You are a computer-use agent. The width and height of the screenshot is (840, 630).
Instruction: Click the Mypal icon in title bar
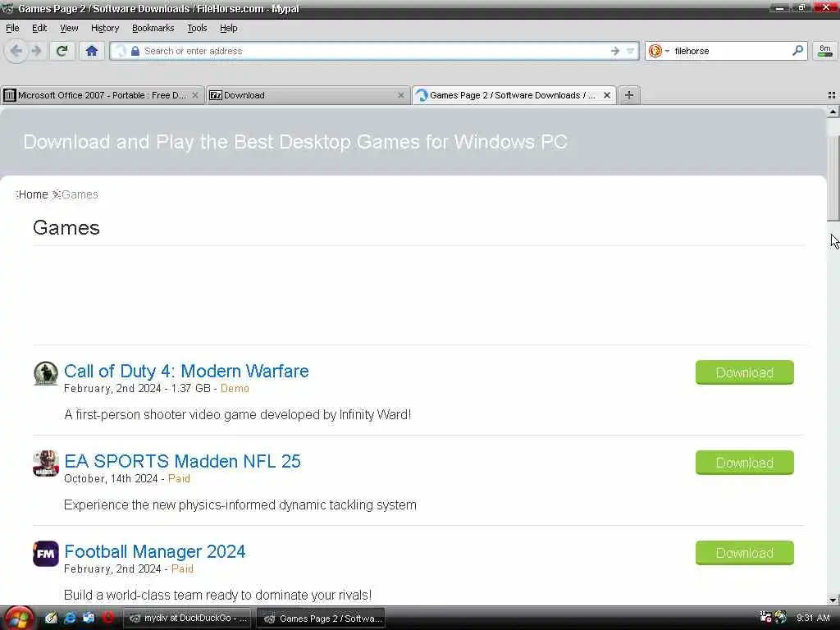click(7, 8)
